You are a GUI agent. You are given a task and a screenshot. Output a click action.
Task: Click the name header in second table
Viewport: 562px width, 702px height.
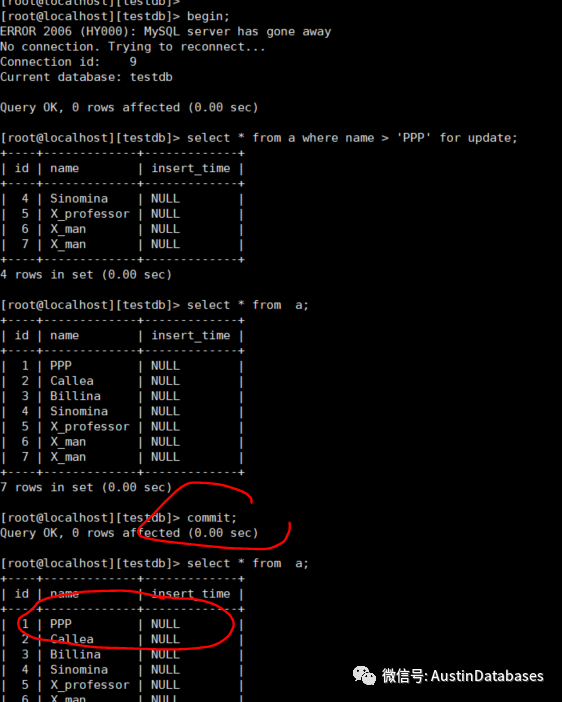(64, 335)
